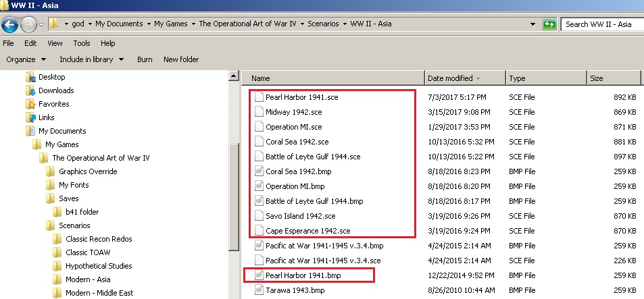Select My Documents icon in tree
The width and height of the screenshot is (644, 299).
click(30, 131)
